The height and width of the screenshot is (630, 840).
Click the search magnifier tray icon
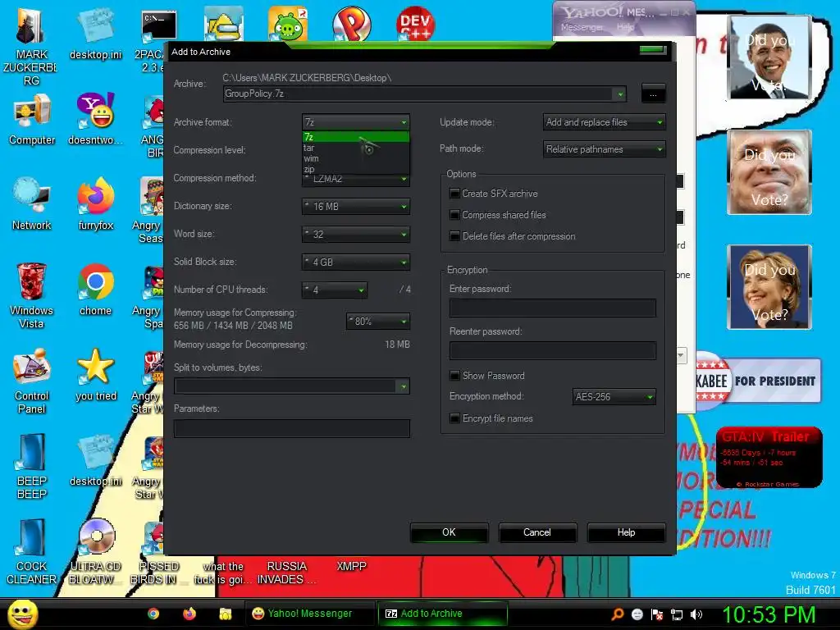point(618,614)
